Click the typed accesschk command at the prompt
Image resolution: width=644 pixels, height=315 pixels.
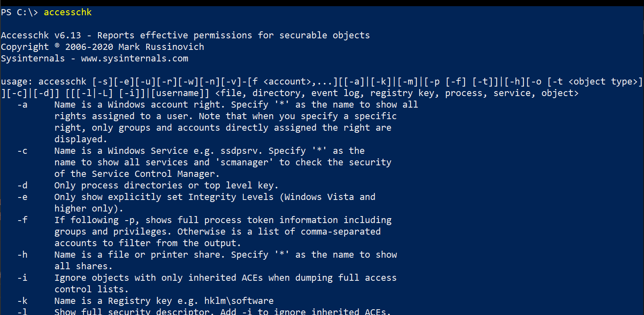pos(68,12)
